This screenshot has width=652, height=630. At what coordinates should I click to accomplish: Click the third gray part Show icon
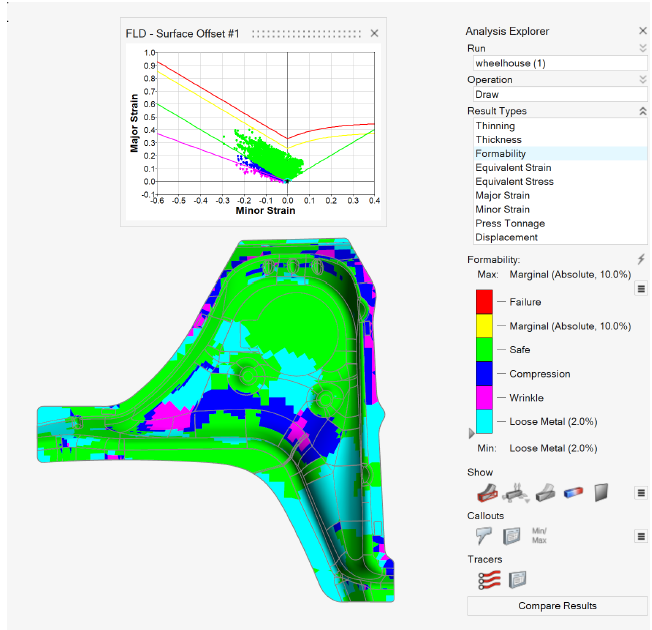(x=545, y=492)
